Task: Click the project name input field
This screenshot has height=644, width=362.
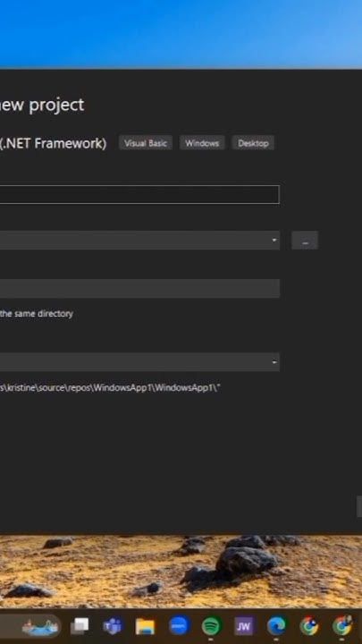Action: (139, 195)
